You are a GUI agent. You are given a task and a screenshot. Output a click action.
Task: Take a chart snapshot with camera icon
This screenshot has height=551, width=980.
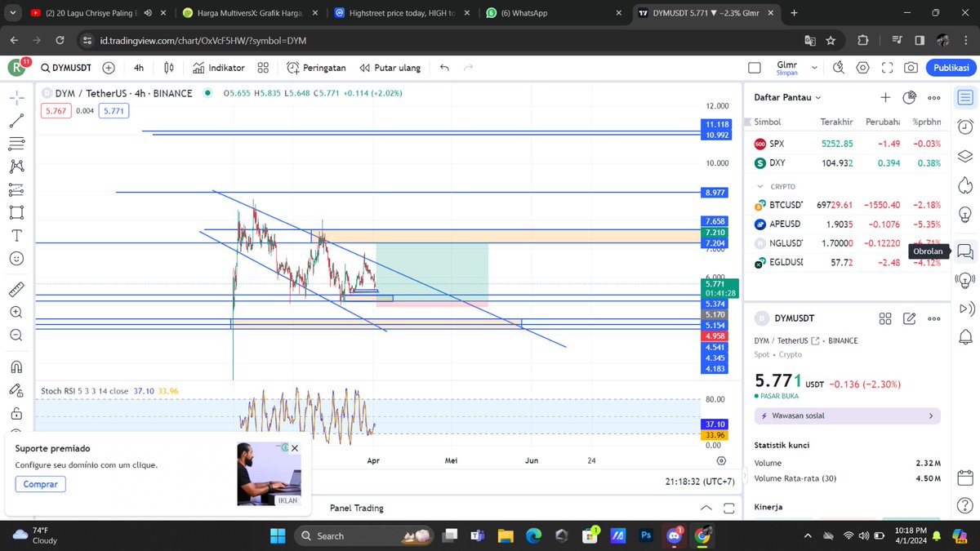click(x=911, y=68)
